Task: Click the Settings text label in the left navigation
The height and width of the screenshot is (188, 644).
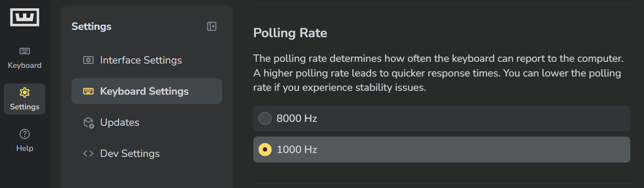Action: pyautogui.click(x=25, y=107)
